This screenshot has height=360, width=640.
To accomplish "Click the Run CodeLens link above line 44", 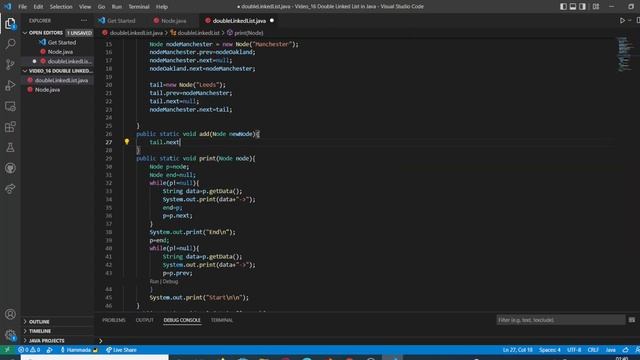I will pos(154,281).
